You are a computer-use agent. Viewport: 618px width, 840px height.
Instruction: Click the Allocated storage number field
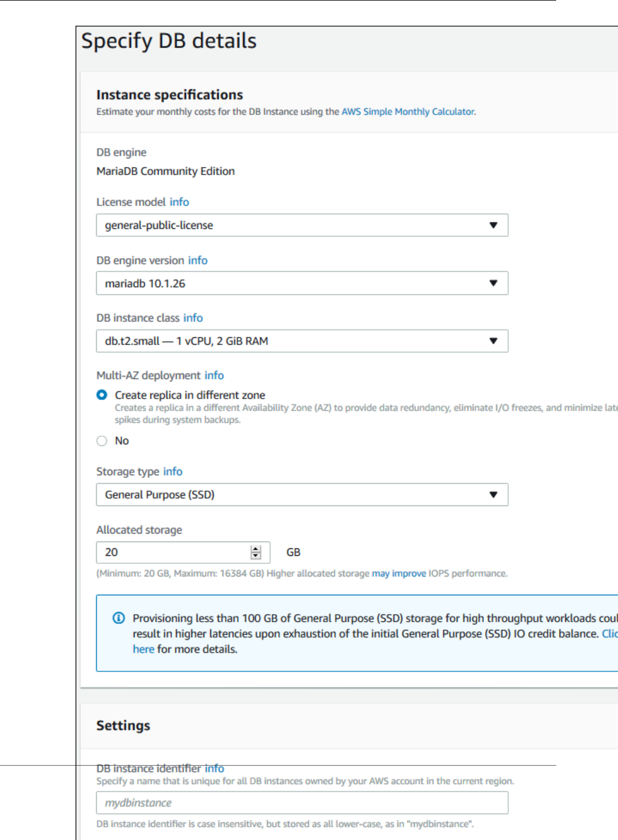pyautogui.click(x=173, y=552)
